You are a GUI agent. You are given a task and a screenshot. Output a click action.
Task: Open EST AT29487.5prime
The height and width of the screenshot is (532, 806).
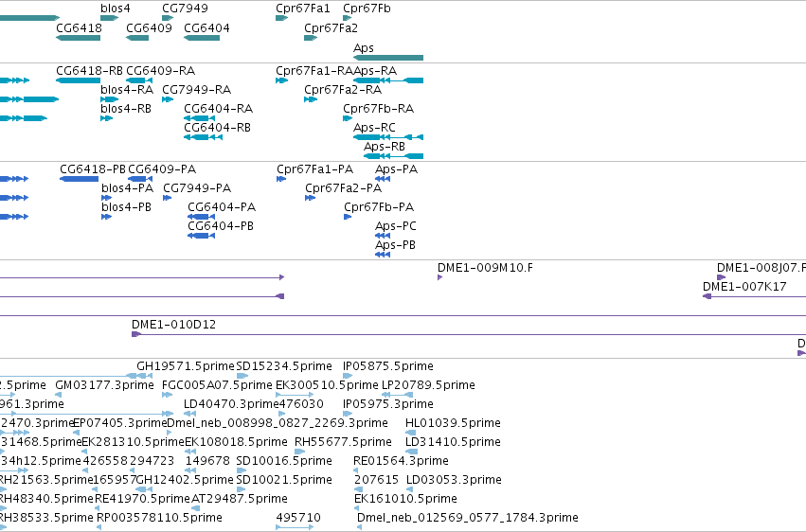coord(239,499)
